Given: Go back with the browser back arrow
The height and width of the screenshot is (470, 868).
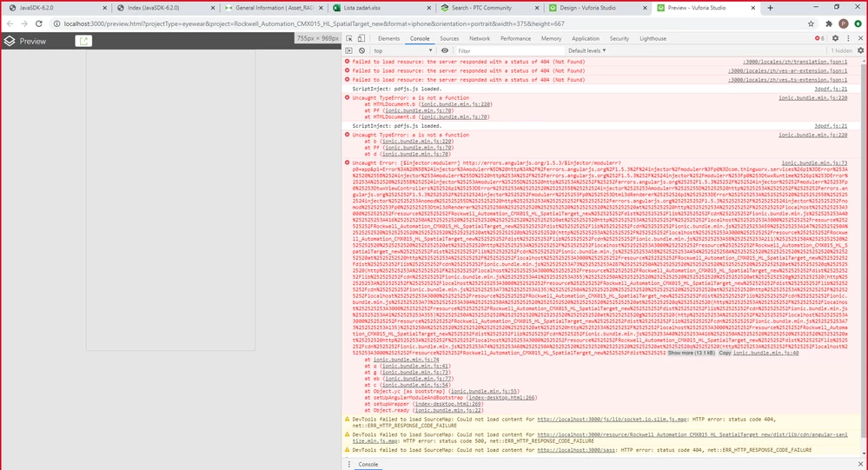Looking at the screenshot, I should 10,23.
